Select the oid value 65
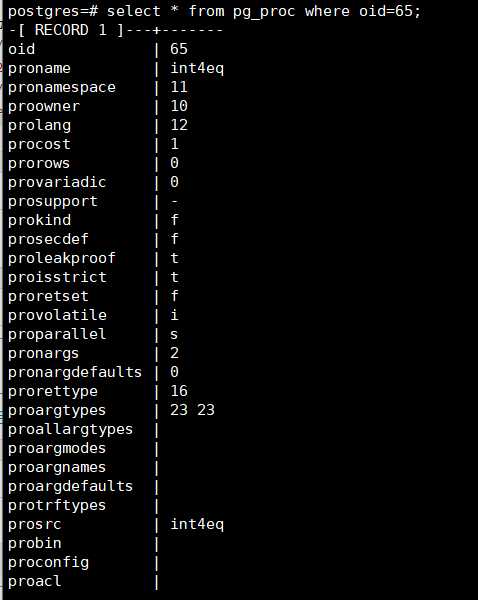 179,49
